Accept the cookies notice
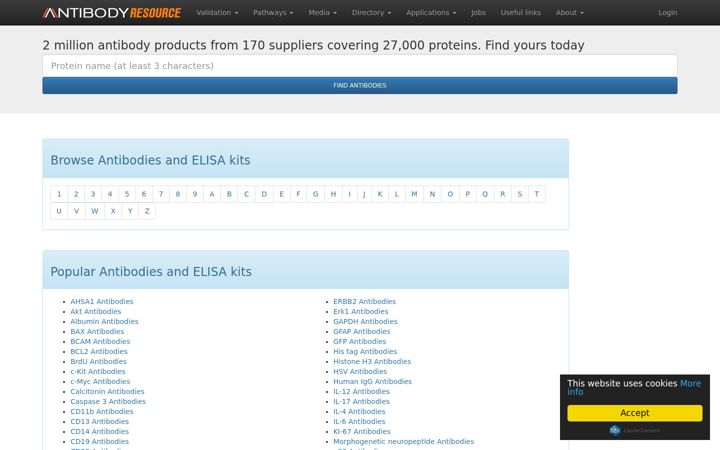This screenshot has width=720, height=450. [x=635, y=413]
